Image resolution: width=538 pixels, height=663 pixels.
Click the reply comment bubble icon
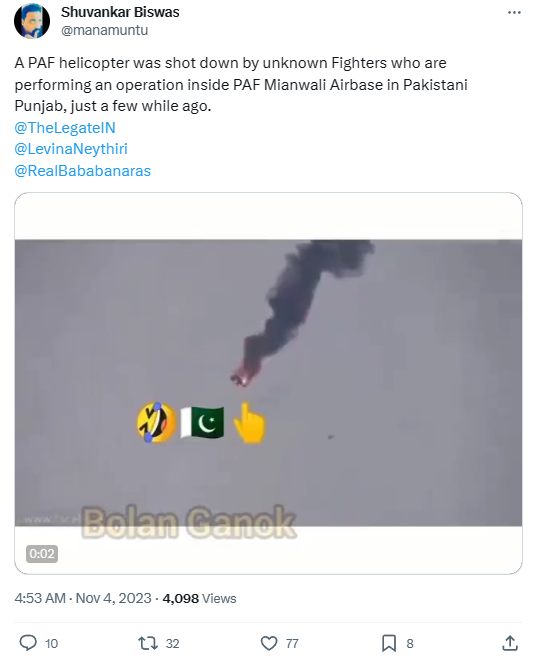click(28, 643)
